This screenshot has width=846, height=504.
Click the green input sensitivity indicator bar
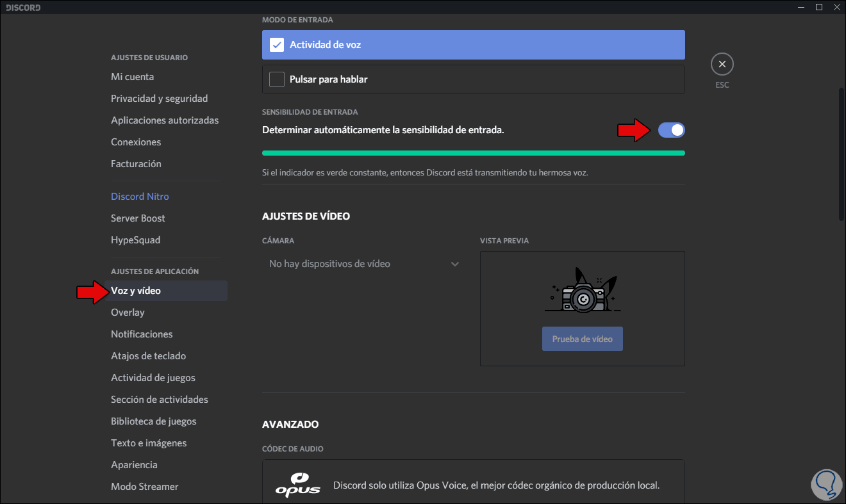[474, 153]
